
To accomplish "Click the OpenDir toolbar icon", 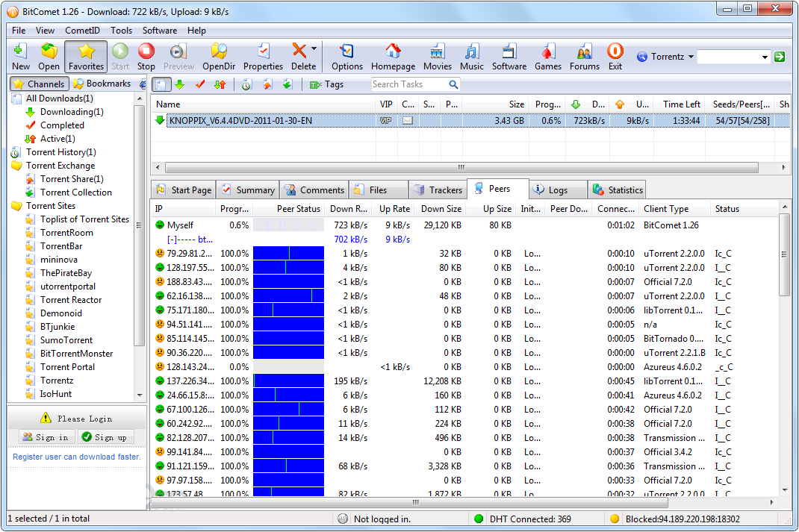I will pos(219,56).
